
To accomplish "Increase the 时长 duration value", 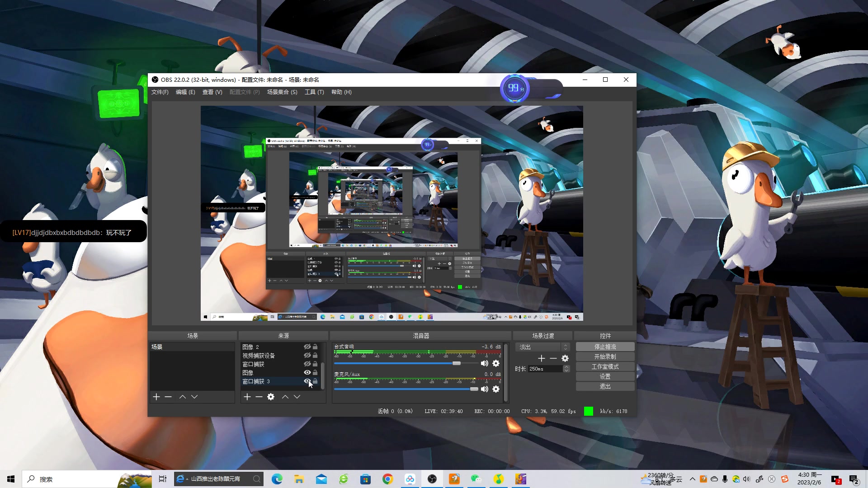I will coord(566,367).
